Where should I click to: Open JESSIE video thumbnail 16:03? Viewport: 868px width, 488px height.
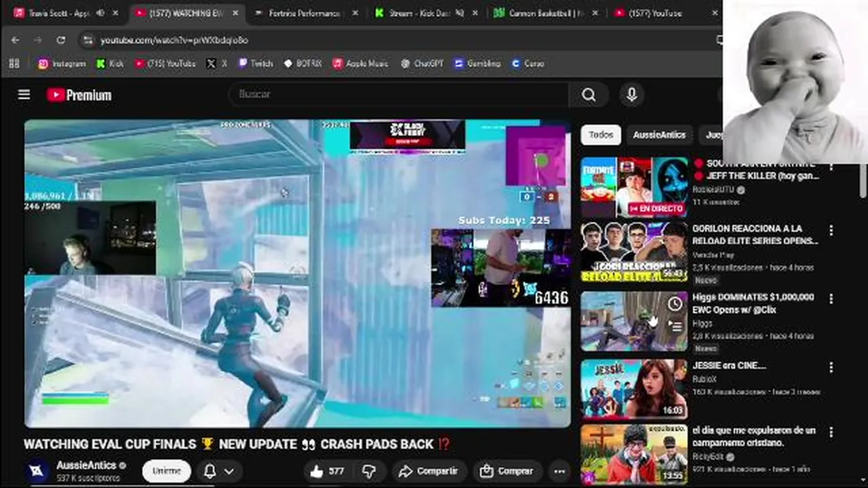pyautogui.click(x=634, y=389)
